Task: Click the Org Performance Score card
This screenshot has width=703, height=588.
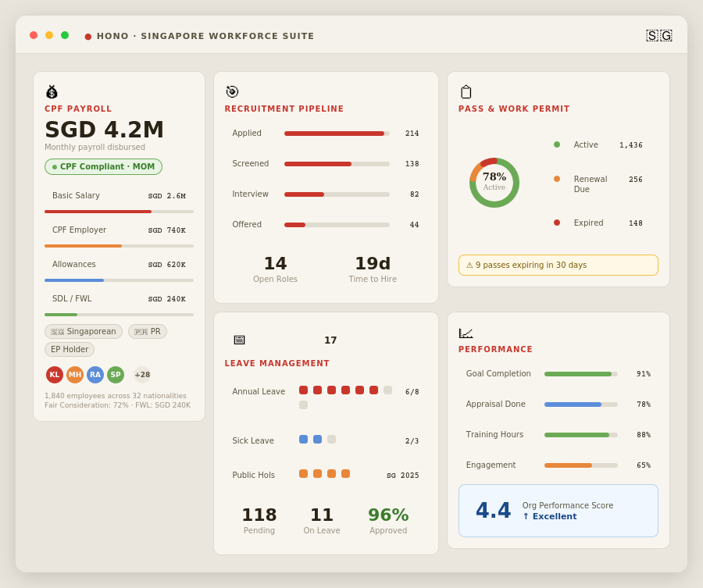Action: (x=558, y=511)
